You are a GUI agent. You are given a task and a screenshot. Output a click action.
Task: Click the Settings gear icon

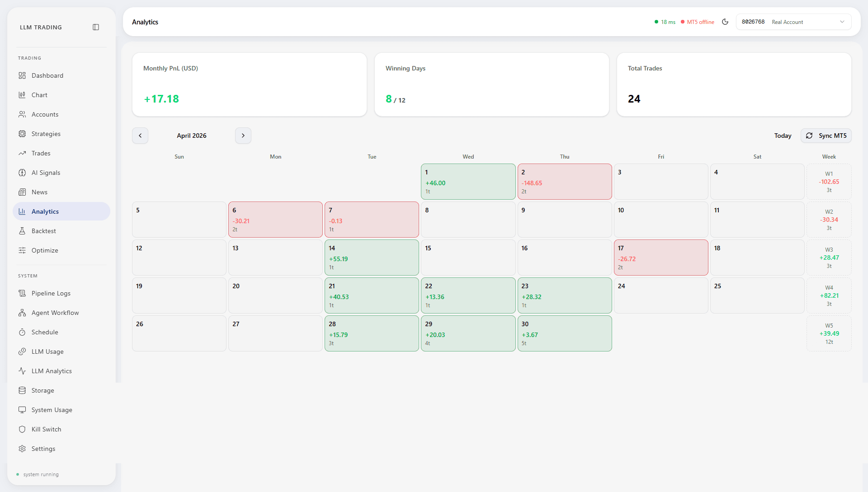pos(22,449)
